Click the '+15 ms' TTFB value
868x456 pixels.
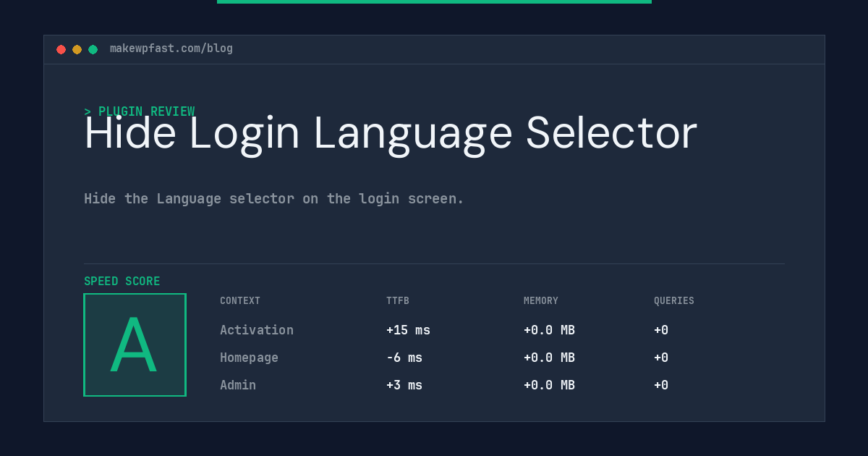408,330
